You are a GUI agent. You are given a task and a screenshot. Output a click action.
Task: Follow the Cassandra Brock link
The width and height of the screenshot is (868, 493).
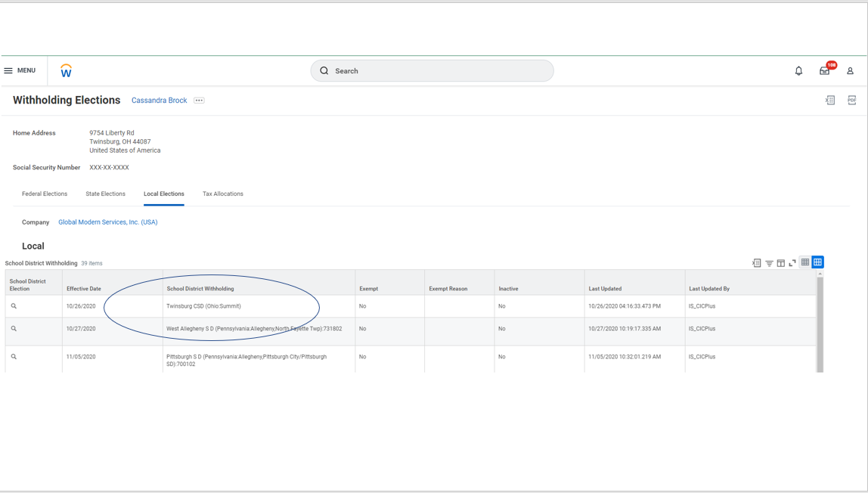[159, 100]
